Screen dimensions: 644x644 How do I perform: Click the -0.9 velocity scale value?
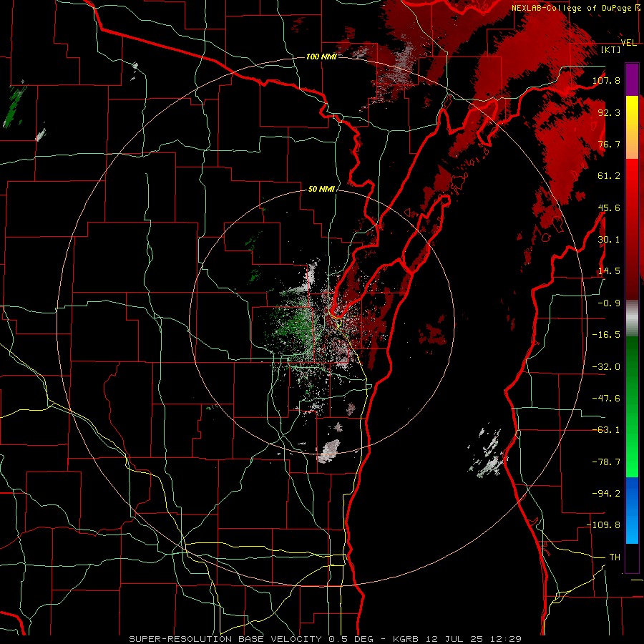pos(609,303)
